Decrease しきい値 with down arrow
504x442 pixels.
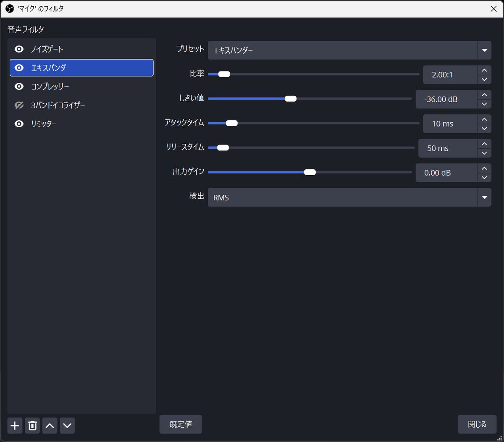tap(484, 104)
